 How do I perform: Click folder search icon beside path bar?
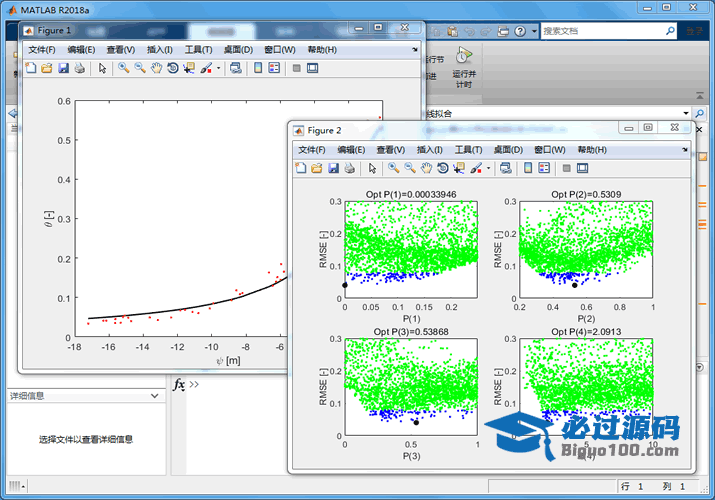pyautogui.click(x=699, y=113)
